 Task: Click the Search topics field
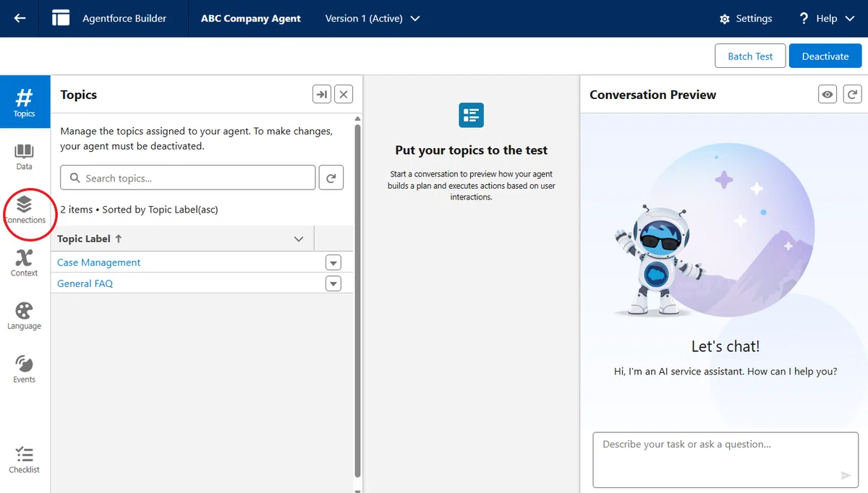coord(188,178)
